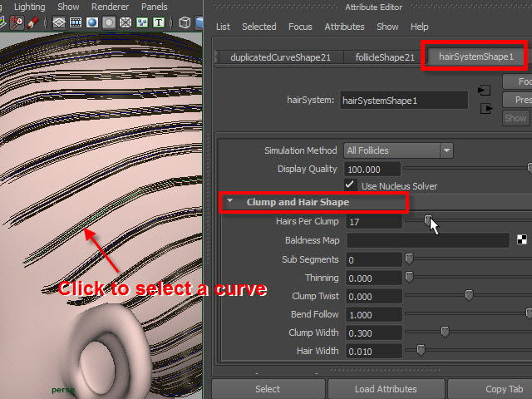
Task: Open the viewport Panels menu
Action: (154, 7)
